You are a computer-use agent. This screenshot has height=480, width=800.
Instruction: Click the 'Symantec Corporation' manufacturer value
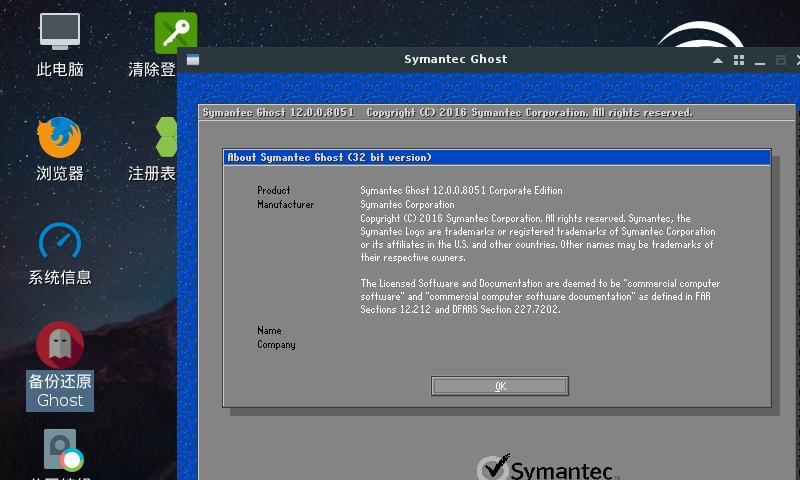(x=407, y=205)
